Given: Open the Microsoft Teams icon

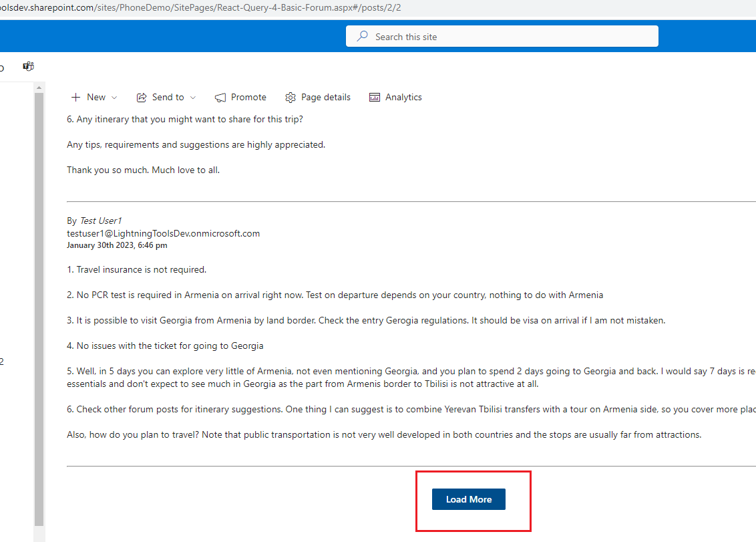Looking at the screenshot, I should (28, 66).
